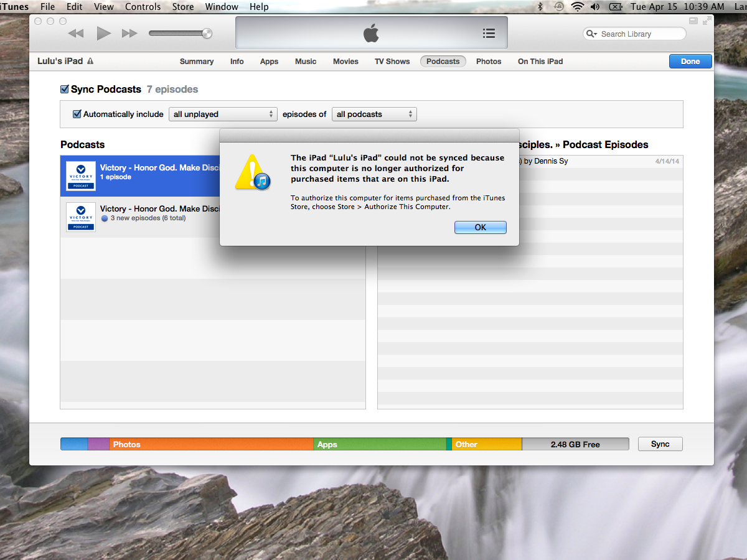Click the fast forward next track button
Screen dimensions: 747x560
pyautogui.click(x=129, y=34)
